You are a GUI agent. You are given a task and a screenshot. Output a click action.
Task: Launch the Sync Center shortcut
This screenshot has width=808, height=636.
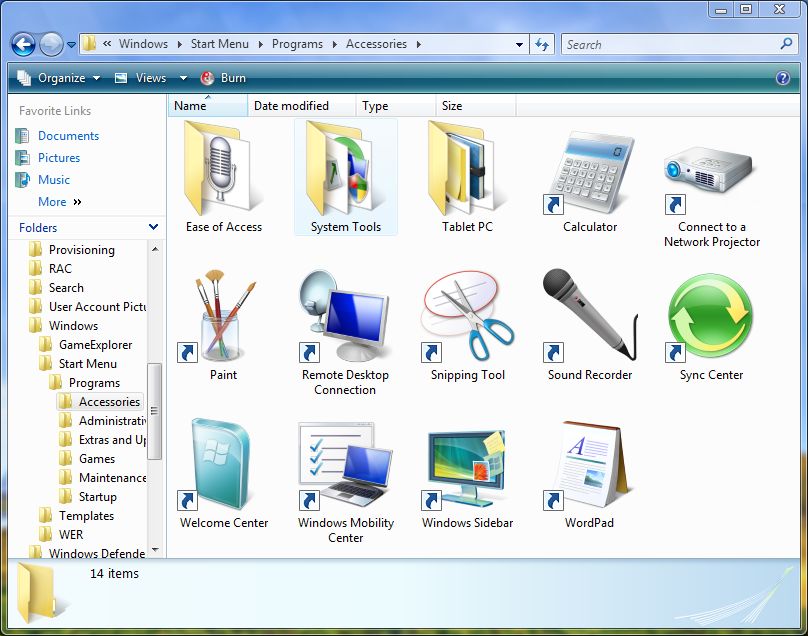point(711,327)
